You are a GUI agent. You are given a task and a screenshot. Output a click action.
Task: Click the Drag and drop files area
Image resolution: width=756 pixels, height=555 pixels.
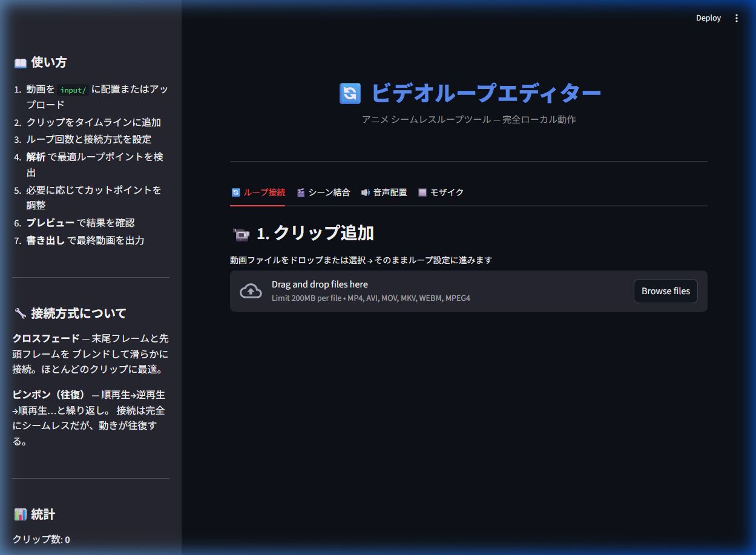pyautogui.click(x=424, y=291)
